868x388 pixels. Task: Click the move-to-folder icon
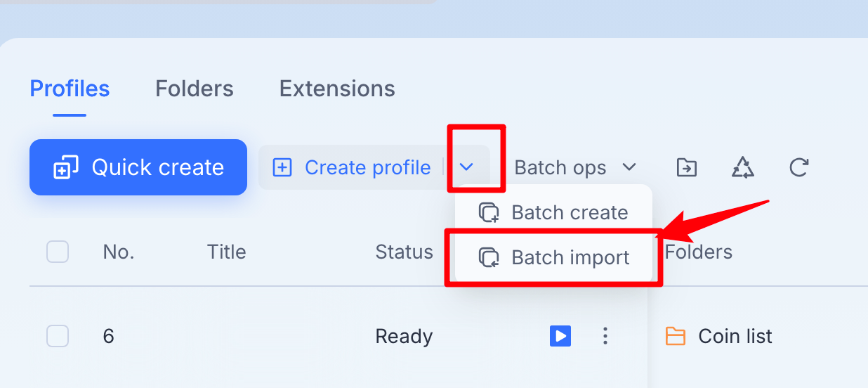[x=687, y=167]
